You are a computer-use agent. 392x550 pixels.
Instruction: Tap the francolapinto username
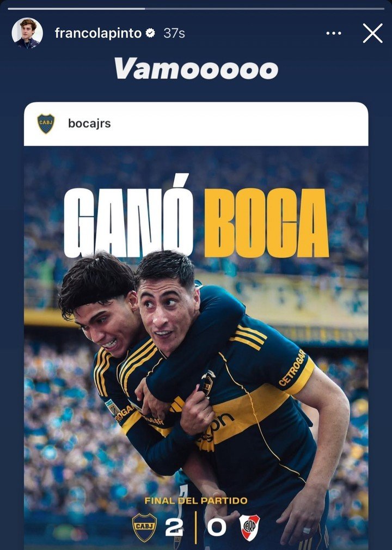[x=98, y=33]
